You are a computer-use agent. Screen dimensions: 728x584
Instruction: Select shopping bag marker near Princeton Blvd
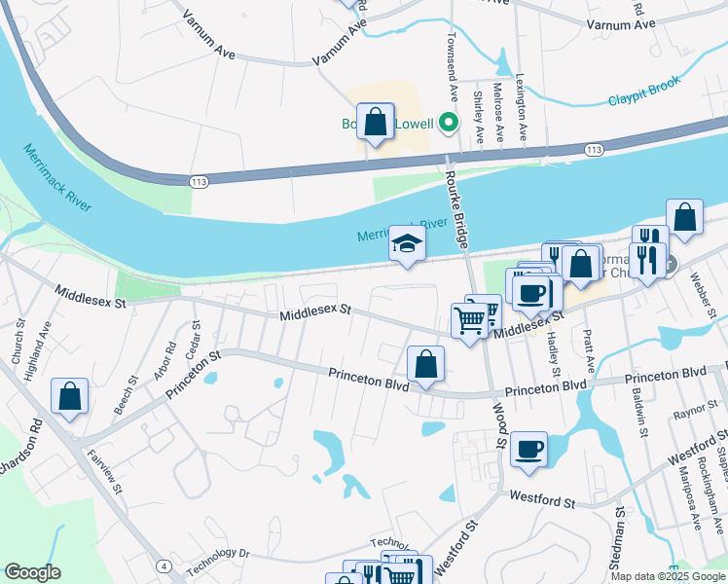(425, 366)
